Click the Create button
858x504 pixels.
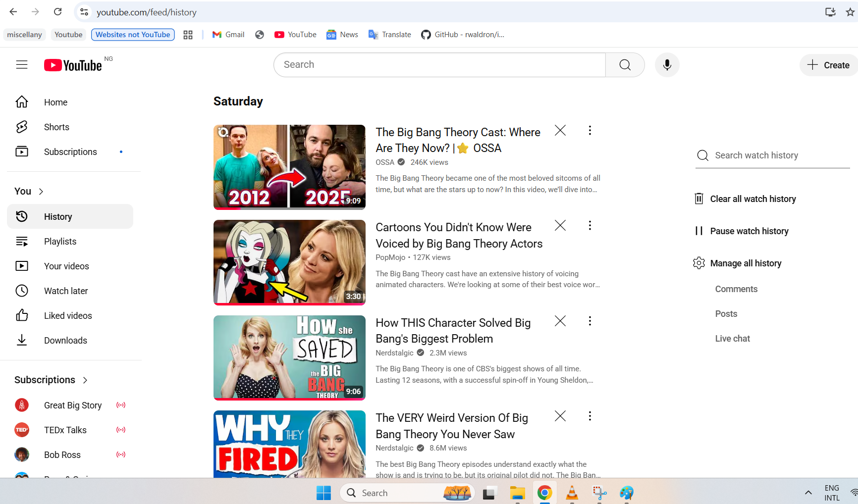point(828,64)
